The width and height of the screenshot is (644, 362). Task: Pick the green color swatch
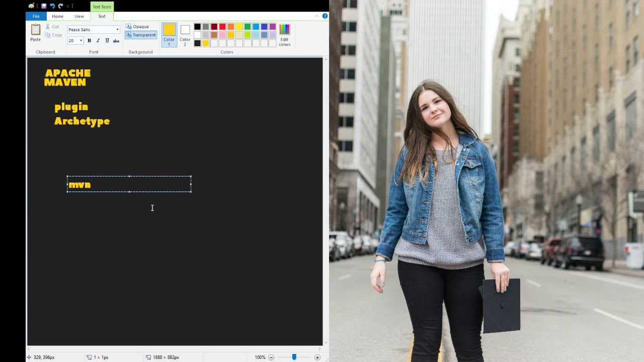pyautogui.click(x=248, y=27)
